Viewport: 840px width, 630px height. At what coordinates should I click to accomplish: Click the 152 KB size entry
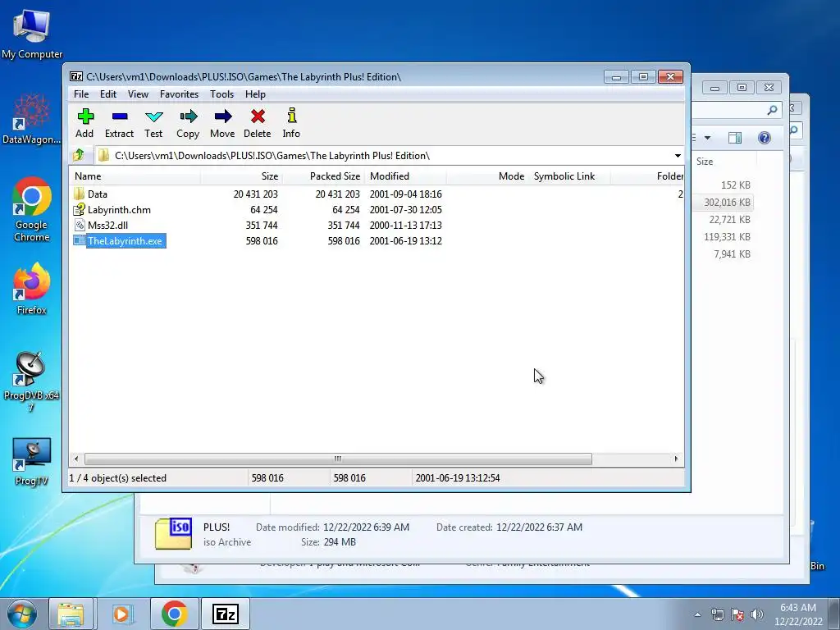(736, 185)
